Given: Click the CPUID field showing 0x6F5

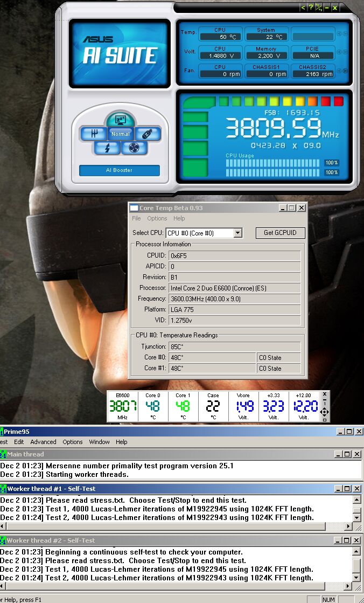Looking at the screenshot, I should pyautogui.click(x=234, y=256).
